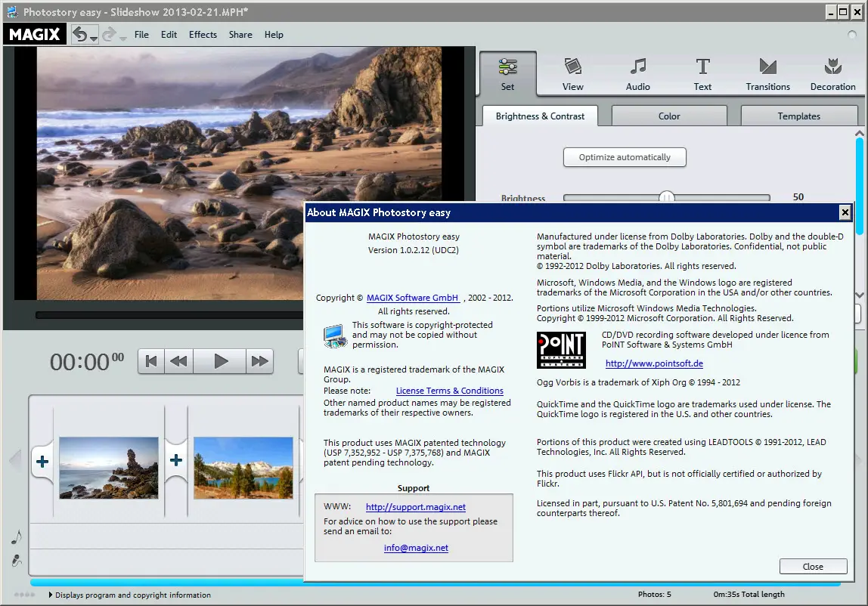This screenshot has height=606, width=868.
Task: Click the rewind button
Action: coord(178,361)
